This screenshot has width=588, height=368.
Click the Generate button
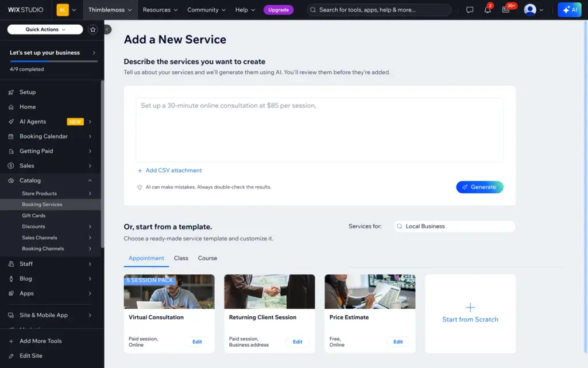[479, 187]
